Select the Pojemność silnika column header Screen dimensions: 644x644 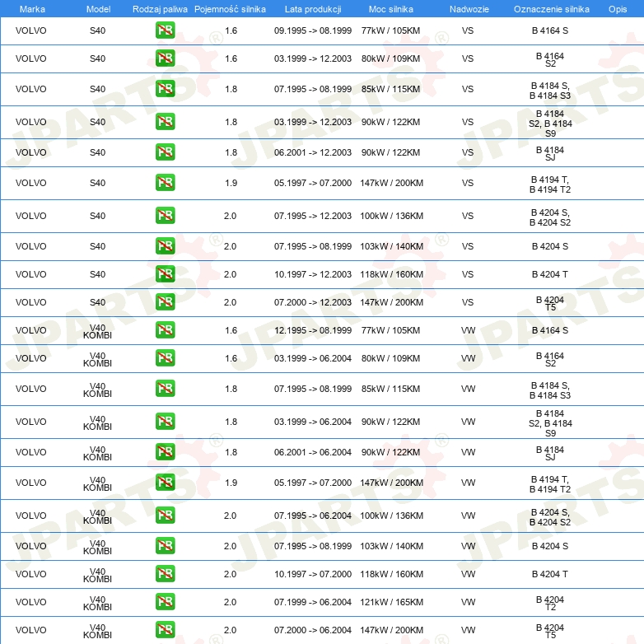pyautogui.click(x=231, y=9)
